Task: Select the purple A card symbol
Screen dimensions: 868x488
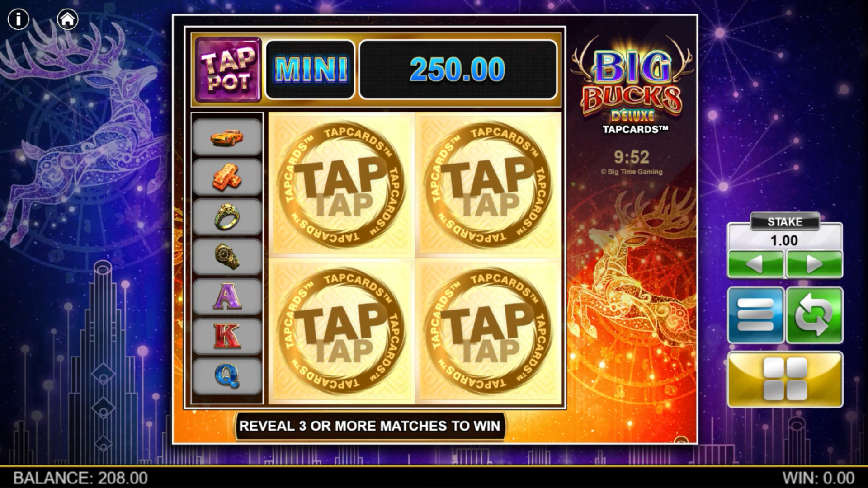Action: pyautogui.click(x=227, y=296)
